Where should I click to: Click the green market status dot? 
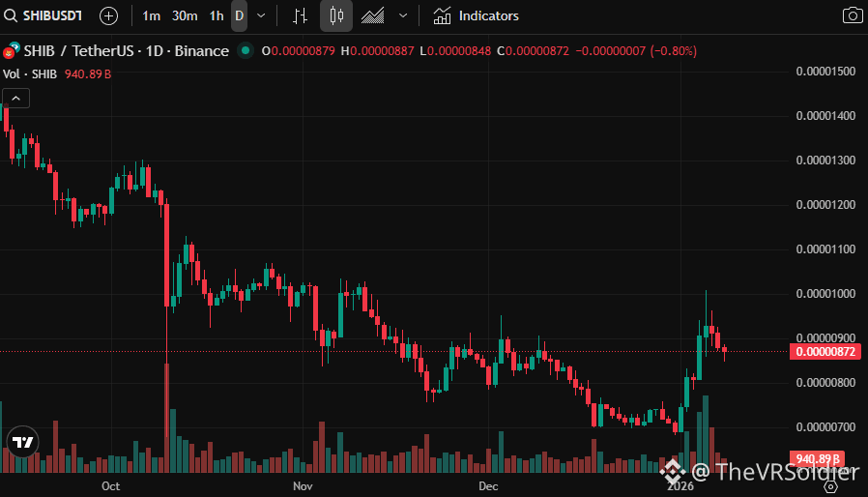click(246, 51)
